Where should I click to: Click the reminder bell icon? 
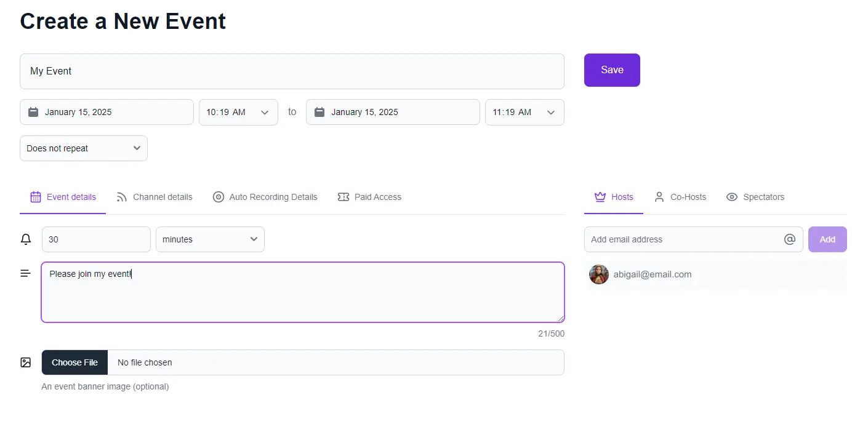pyautogui.click(x=26, y=239)
